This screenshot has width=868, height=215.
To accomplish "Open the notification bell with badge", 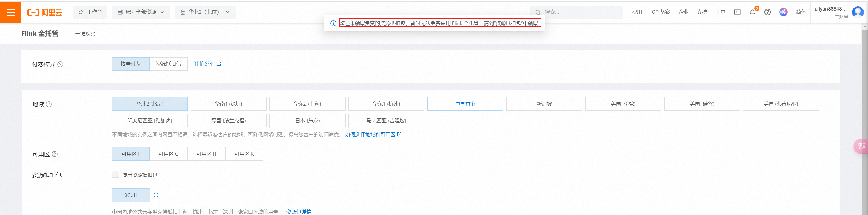I will click(x=752, y=12).
